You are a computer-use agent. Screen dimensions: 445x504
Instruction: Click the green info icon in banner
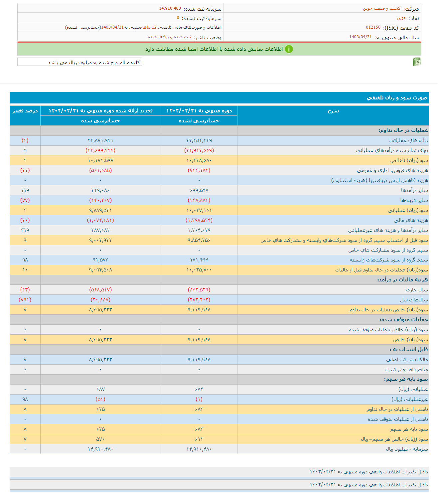(289, 49)
